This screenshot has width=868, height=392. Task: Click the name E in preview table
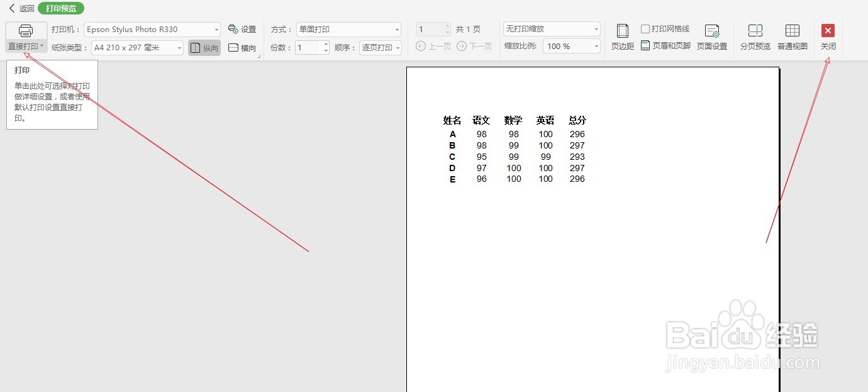(x=452, y=179)
